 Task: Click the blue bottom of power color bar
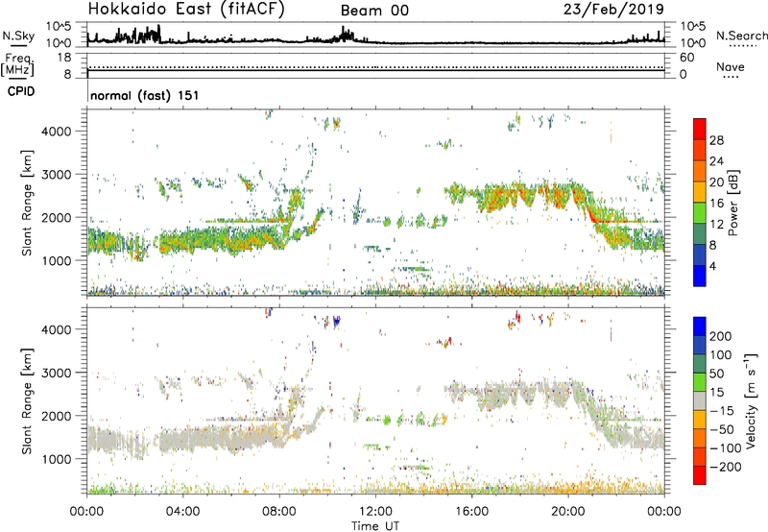(700, 276)
